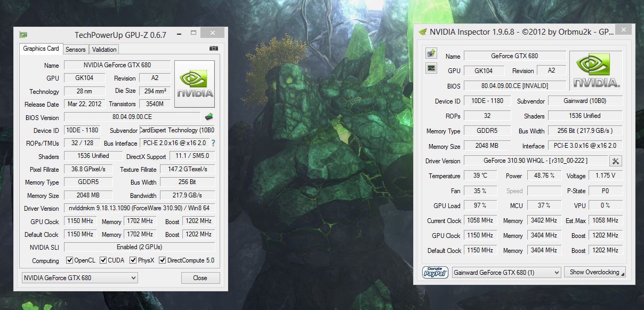
Task: Open the Bus Interface question mark help
Action: tap(213, 143)
